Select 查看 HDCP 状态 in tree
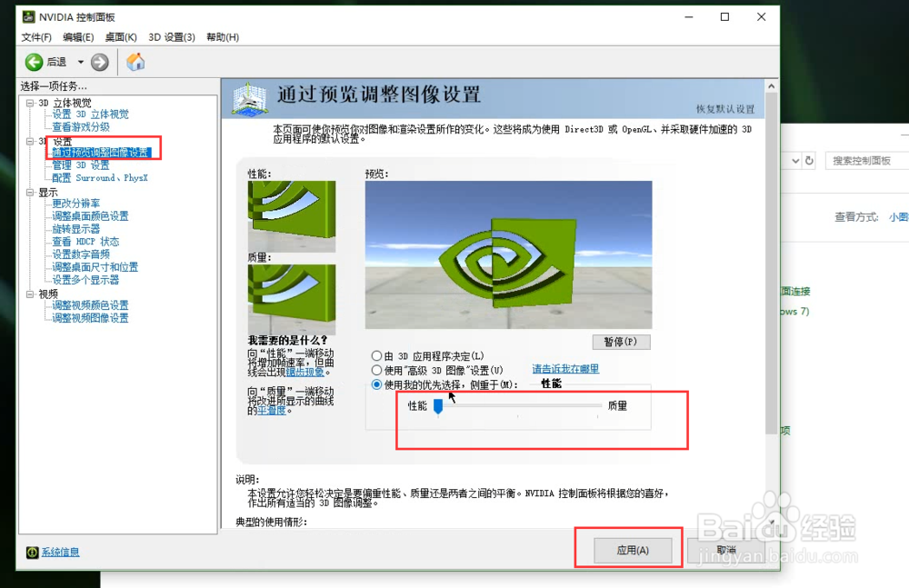The width and height of the screenshot is (909, 588). (x=85, y=242)
